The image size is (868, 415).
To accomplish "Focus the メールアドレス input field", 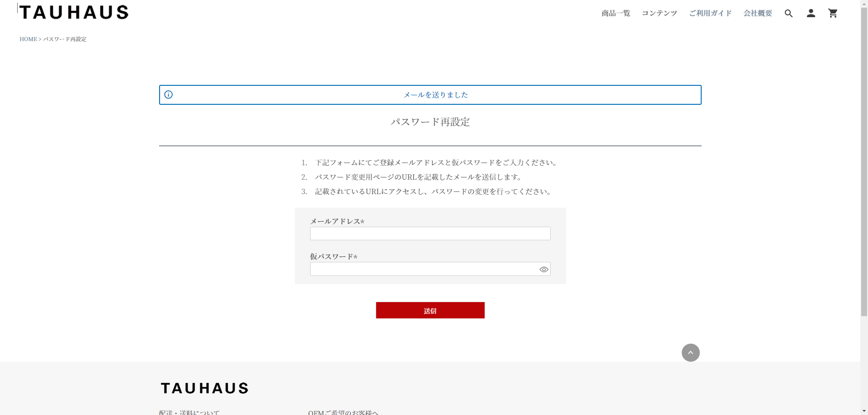I will [430, 233].
